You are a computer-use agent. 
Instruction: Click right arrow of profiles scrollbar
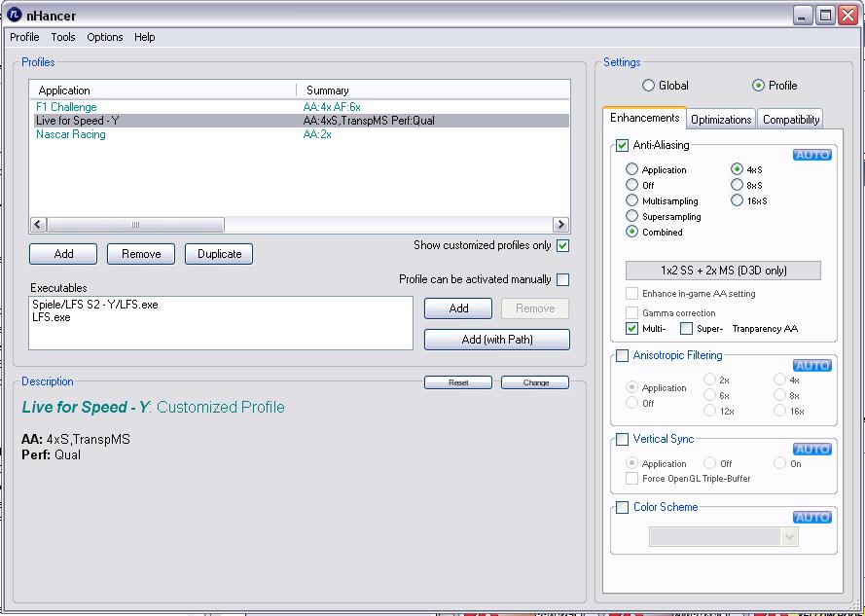pyautogui.click(x=560, y=225)
